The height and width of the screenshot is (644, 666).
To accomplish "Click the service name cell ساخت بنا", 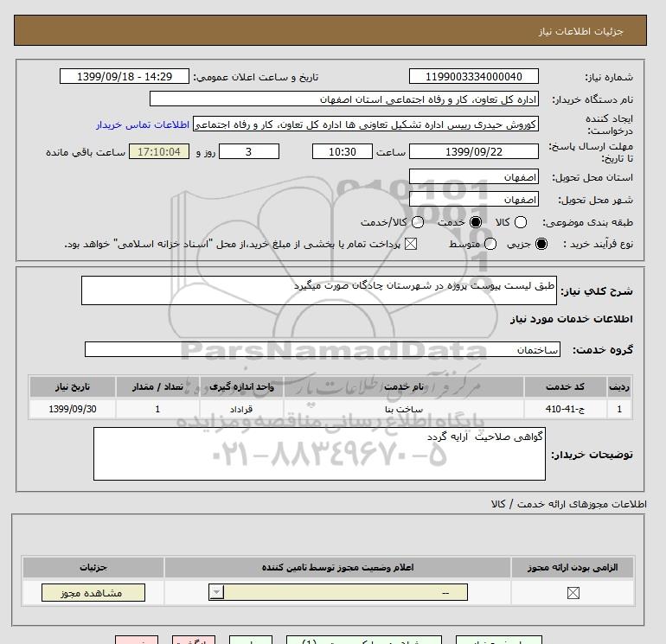I will click(404, 409).
